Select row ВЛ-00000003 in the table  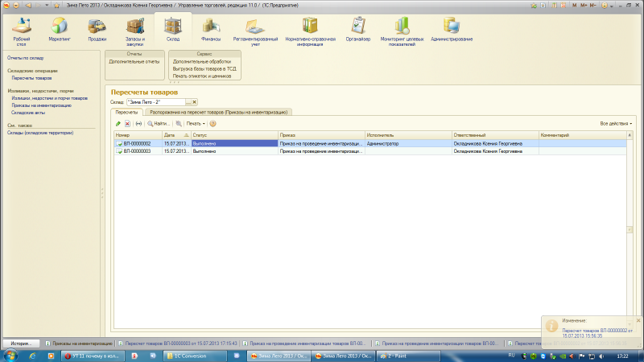point(138,150)
